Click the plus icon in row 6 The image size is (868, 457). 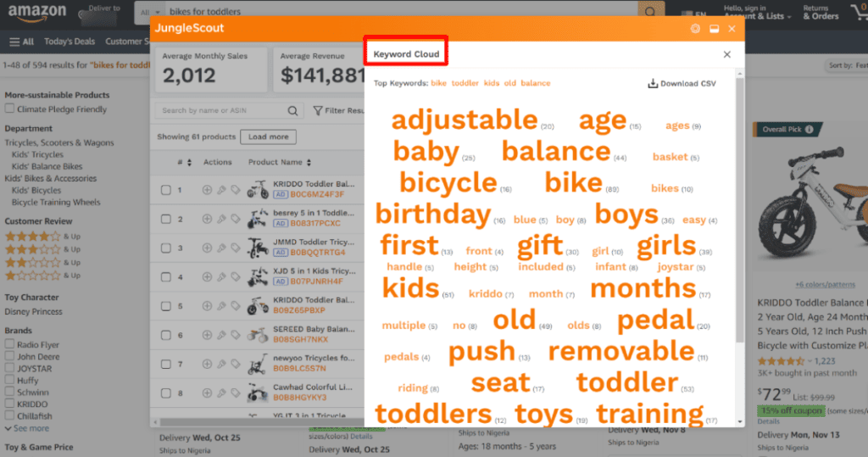point(207,335)
